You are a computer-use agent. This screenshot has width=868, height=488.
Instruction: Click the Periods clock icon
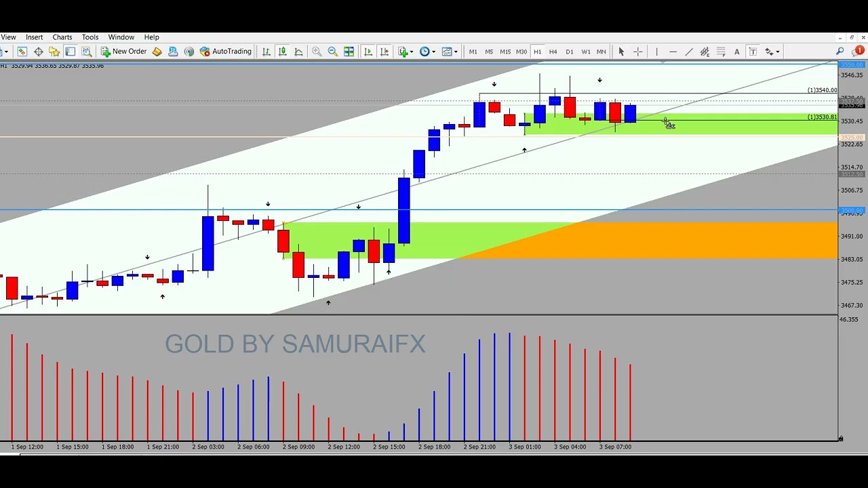coord(425,52)
